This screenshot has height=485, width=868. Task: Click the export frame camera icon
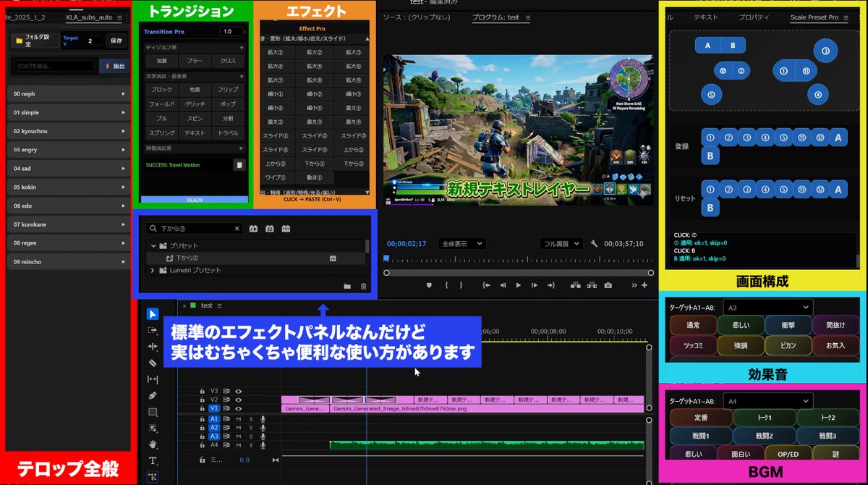pos(608,285)
